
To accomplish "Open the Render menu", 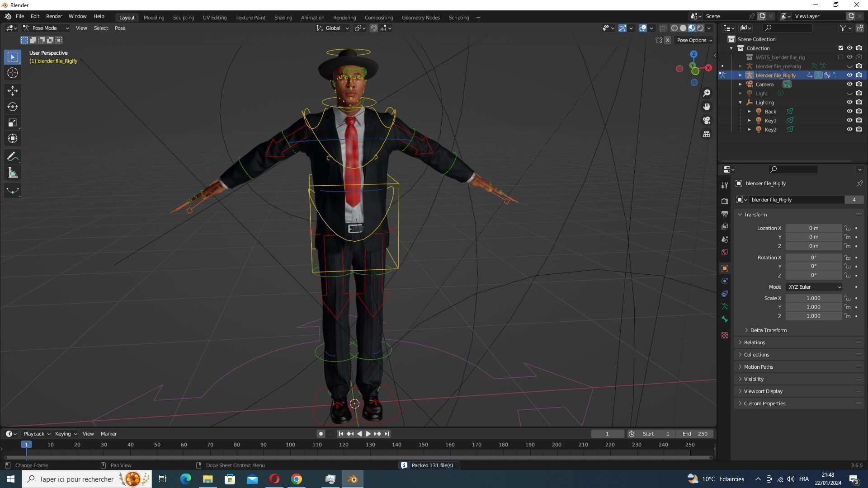I will tap(54, 16).
